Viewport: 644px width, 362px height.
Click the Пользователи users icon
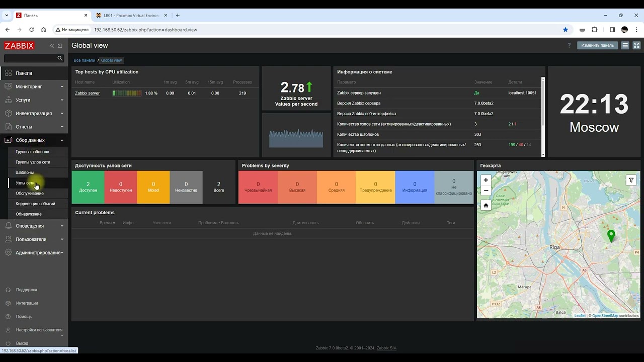(8, 239)
